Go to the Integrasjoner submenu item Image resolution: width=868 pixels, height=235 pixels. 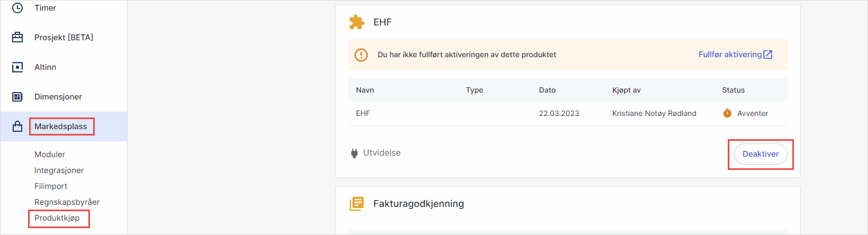[59, 170]
